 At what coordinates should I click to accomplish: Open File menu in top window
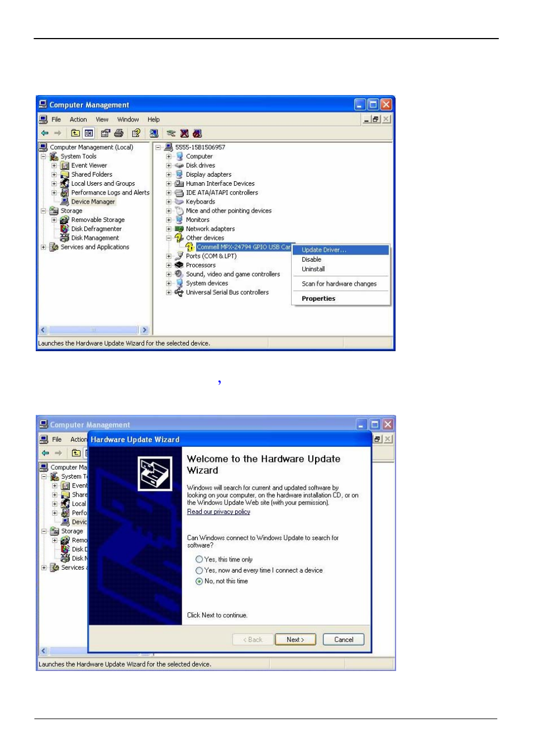click(56, 120)
